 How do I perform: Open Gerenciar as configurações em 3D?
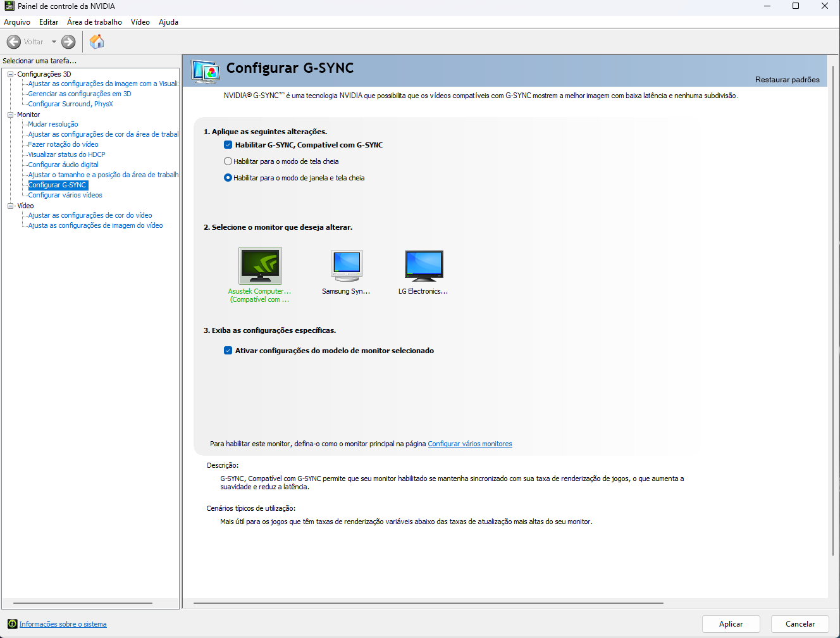coord(80,94)
